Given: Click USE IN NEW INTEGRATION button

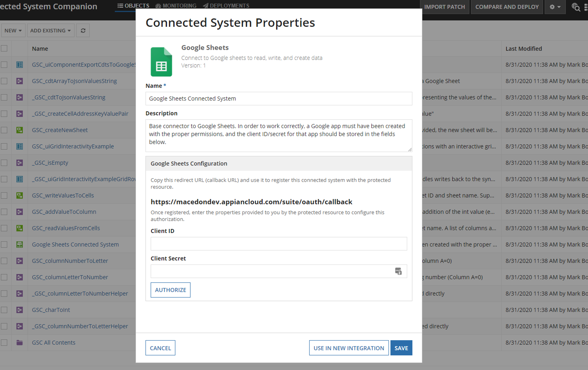Looking at the screenshot, I should tap(349, 348).
